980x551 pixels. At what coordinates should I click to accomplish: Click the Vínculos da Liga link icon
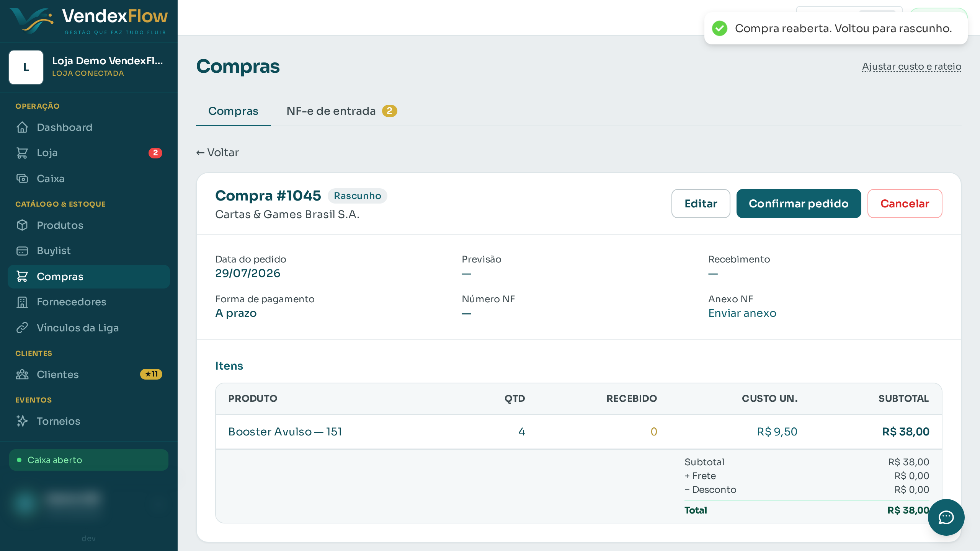22,328
